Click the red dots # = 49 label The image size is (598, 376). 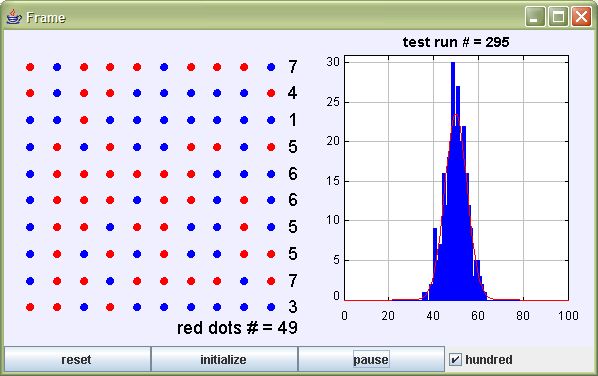237,328
